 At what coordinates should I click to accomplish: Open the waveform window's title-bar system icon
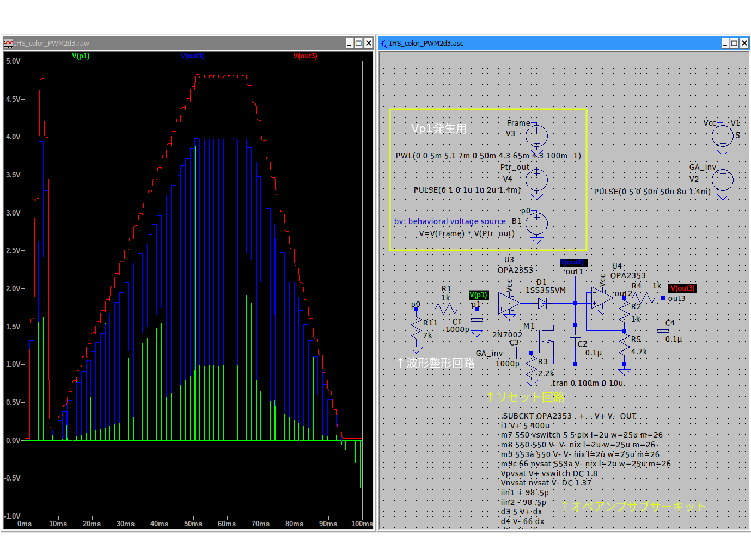(8, 43)
